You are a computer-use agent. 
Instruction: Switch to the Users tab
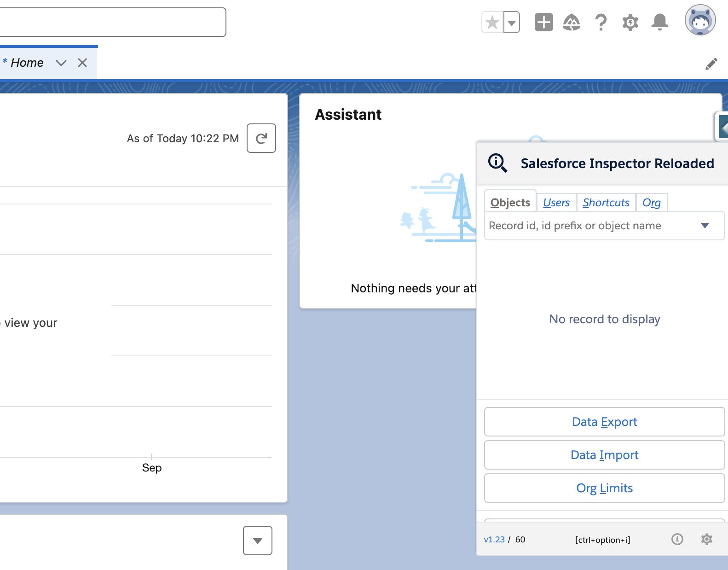(556, 202)
